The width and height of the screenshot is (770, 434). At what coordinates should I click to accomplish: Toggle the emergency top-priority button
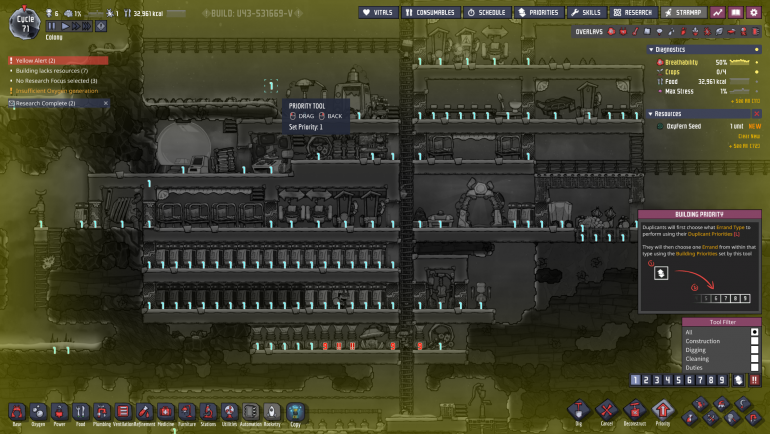[754, 380]
